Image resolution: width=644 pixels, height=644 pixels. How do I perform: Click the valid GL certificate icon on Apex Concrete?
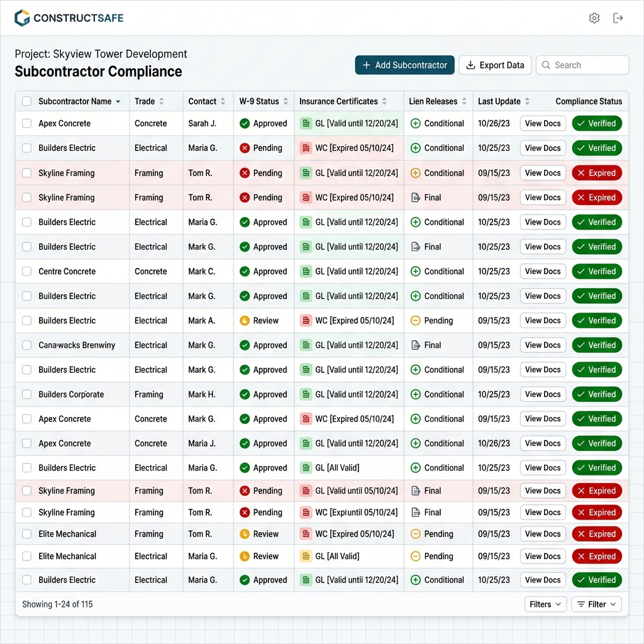coord(306,123)
